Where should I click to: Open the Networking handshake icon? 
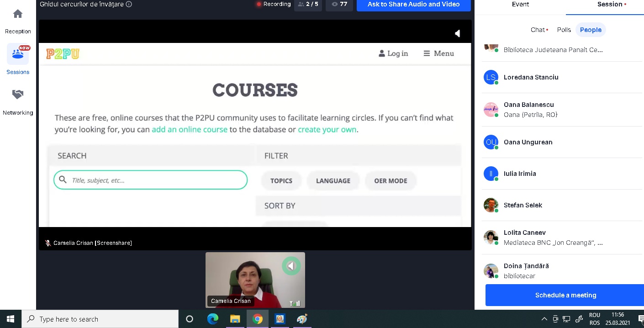[x=18, y=95]
